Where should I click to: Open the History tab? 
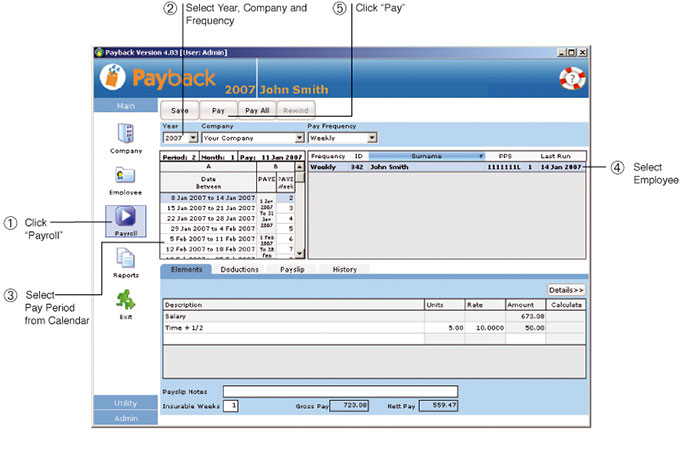(x=344, y=269)
